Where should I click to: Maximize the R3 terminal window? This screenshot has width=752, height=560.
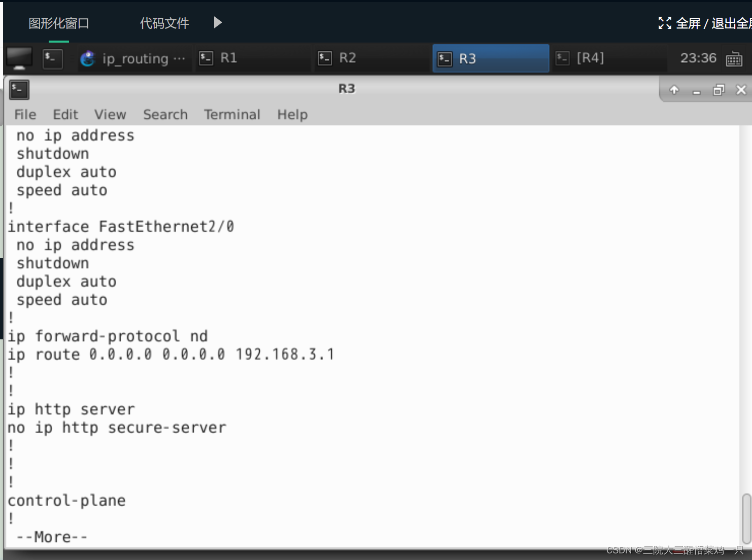click(719, 90)
